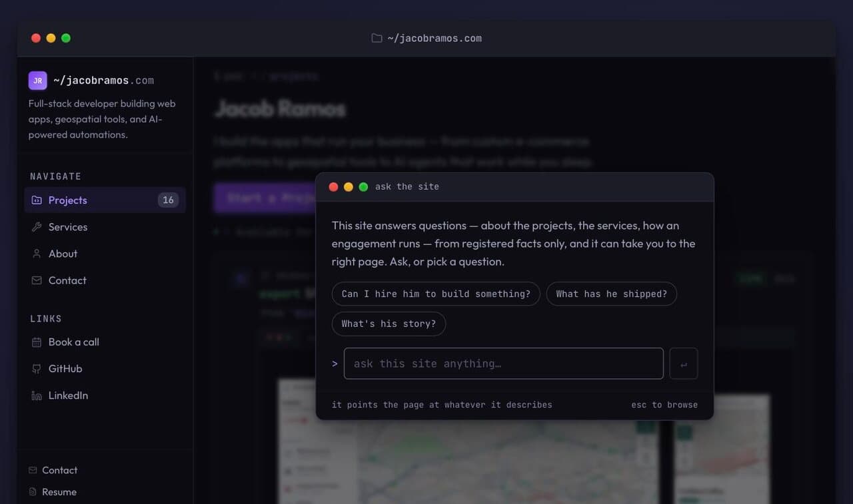The image size is (853, 504).
Task: Click the 'it points the page at whatever it describes' text
Action: [x=442, y=405]
